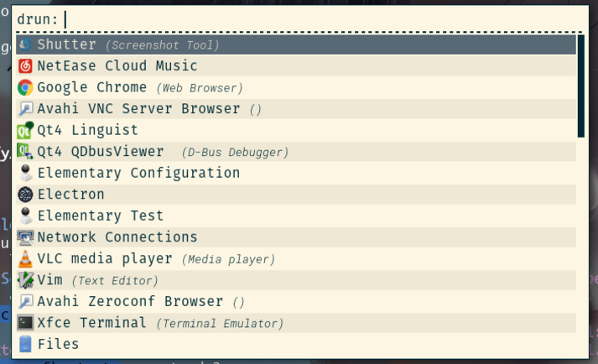Click the Electron icon
Screen dimensions: 598x364
click(25, 195)
